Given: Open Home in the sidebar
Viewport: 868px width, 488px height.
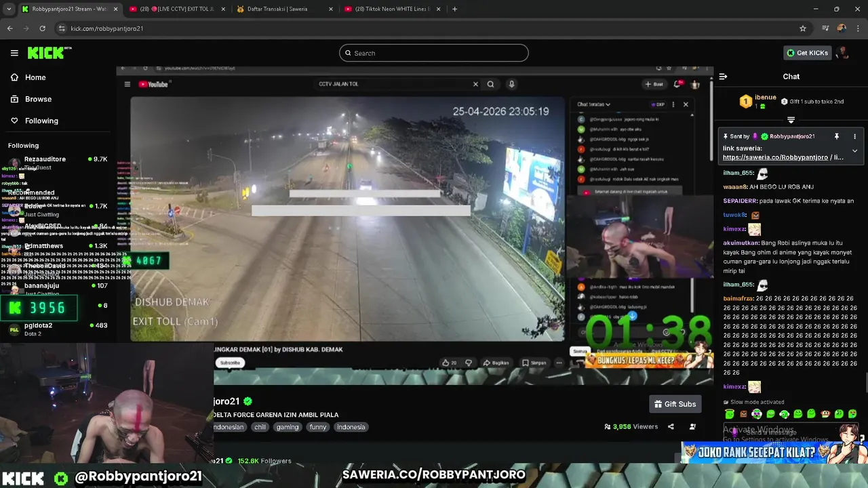Looking at the screenshot, I should (28, 77).
